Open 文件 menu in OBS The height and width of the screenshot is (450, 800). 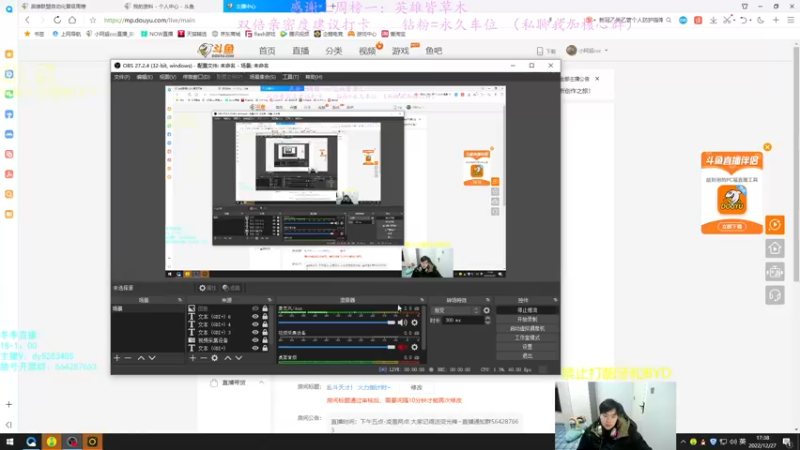122,77
